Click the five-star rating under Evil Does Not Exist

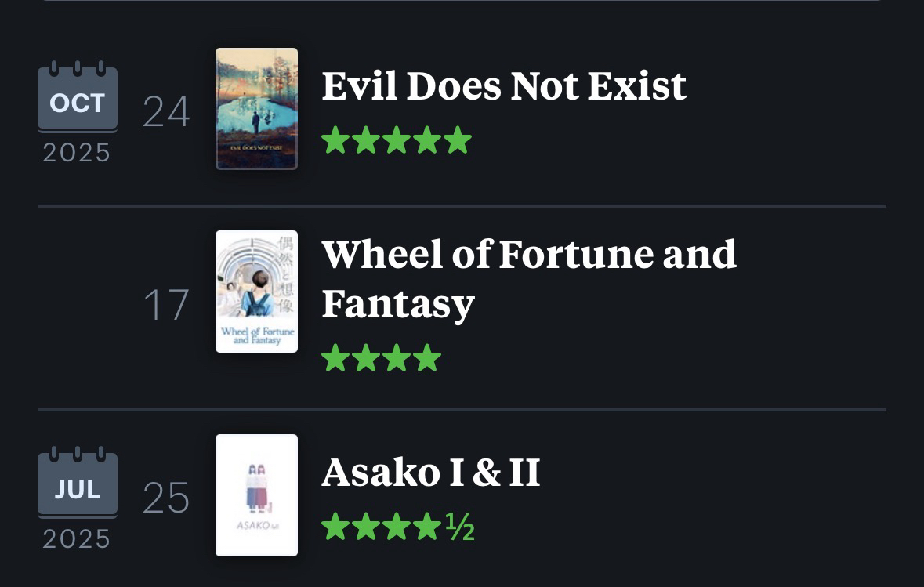397,141
